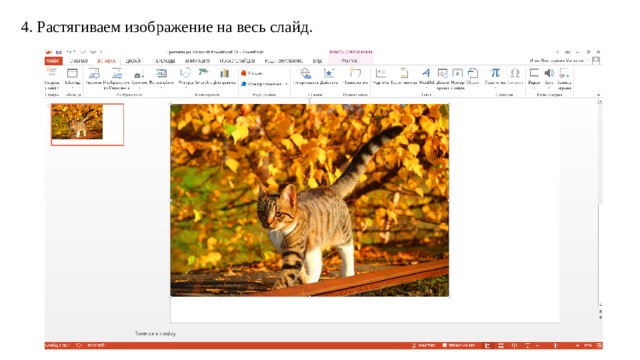Click the Equation (Уравнение) pi icon
640x360 pixels.
[495, 73]
